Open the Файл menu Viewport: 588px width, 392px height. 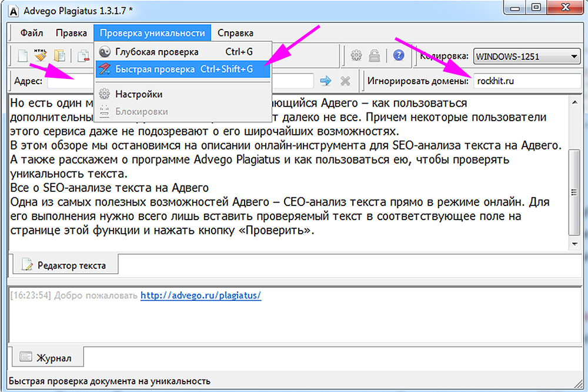[x=31, y=33]
